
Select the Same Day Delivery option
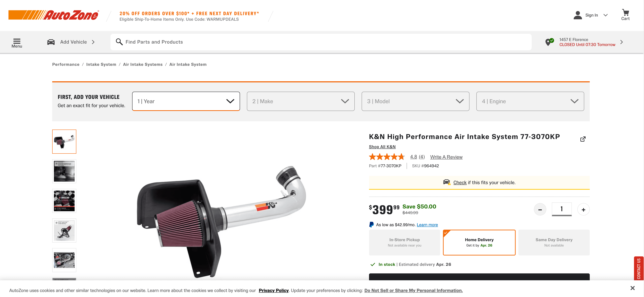click(554, 242)
